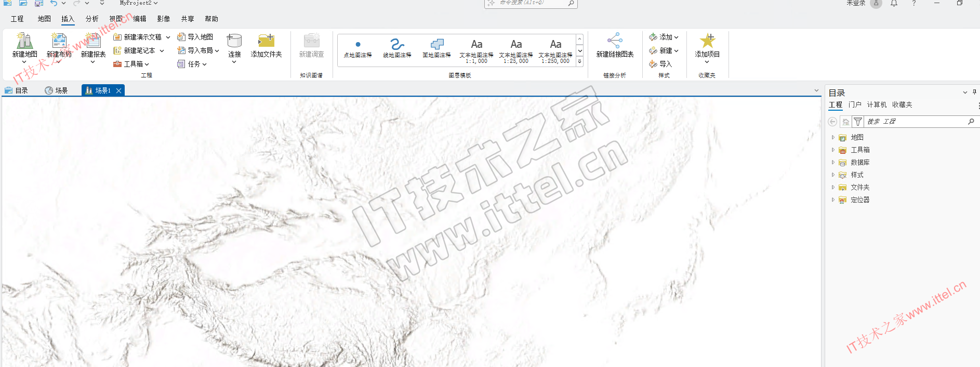Screen dimensions: 980x367
Task: Open the 任务 (Tasks) dropdown
Action: (x=205, y=64)
